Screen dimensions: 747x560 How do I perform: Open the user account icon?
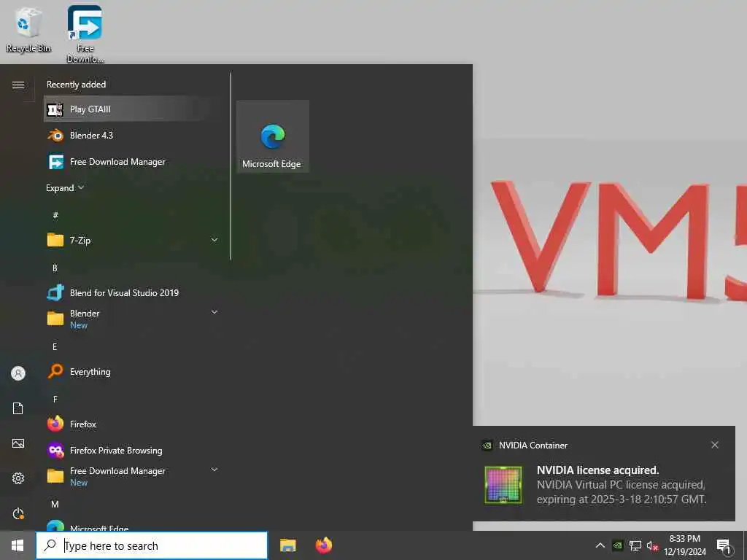tap(18, 373)
